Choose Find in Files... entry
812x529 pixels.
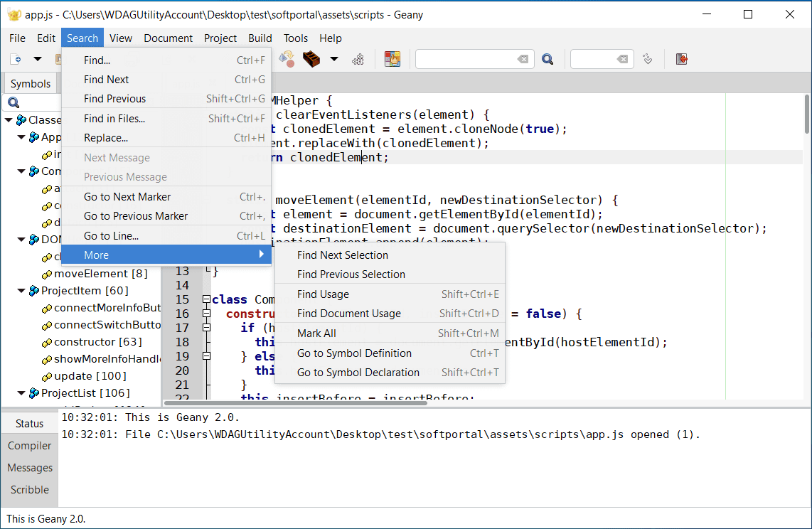(166, 119)
